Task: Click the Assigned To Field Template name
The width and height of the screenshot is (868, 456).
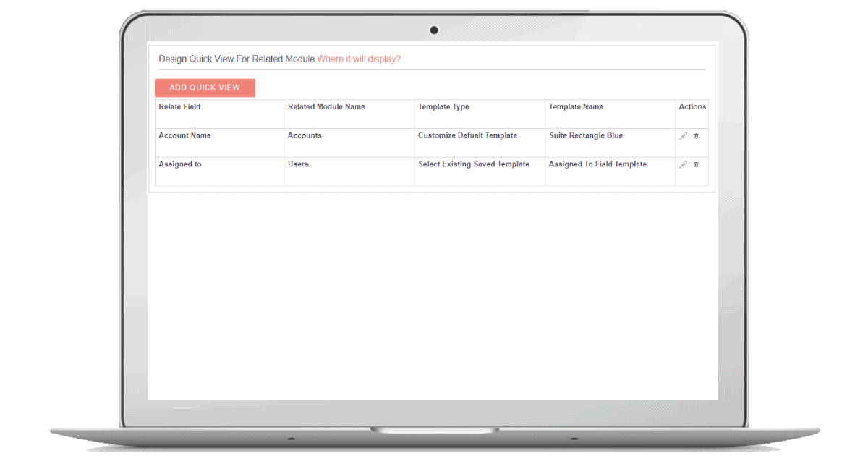Action: click(597, 165)
